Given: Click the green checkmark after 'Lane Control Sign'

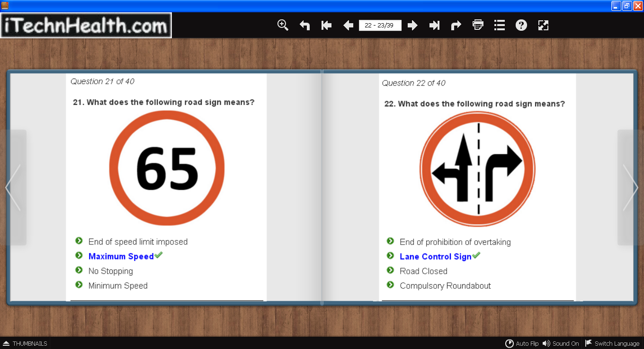Looking at the screenshot, I should pos(476,255).
